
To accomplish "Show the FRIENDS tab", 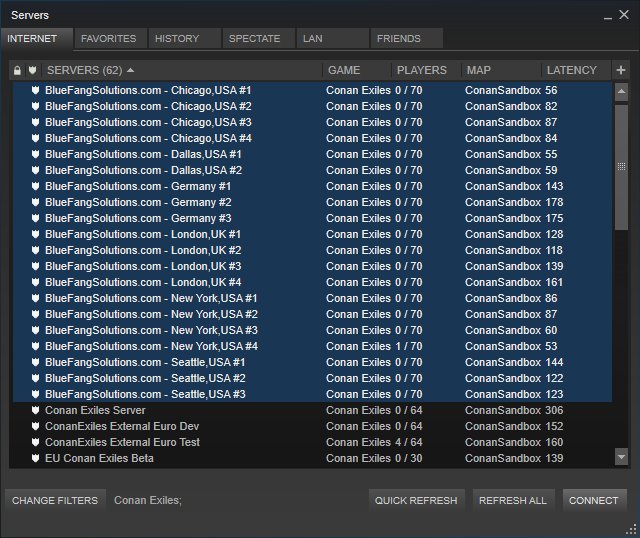I will (x=406, y=39).
